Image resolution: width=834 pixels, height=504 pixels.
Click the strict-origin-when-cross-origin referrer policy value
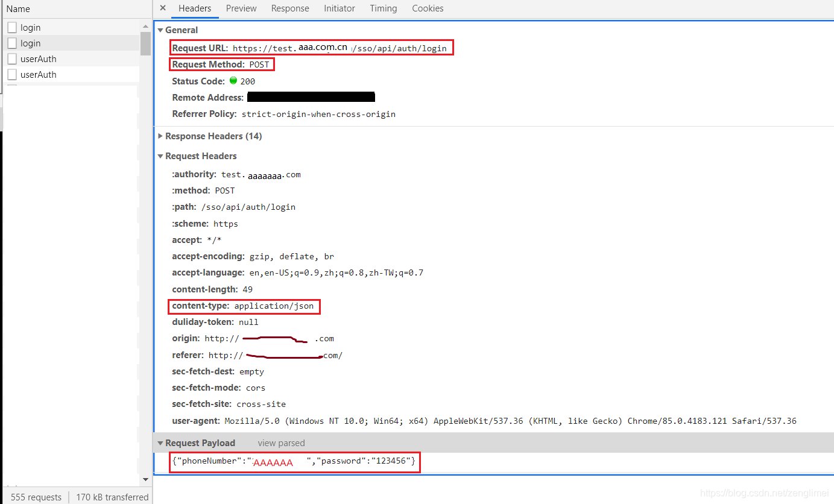pyautogui.click(x=318, y=114)
